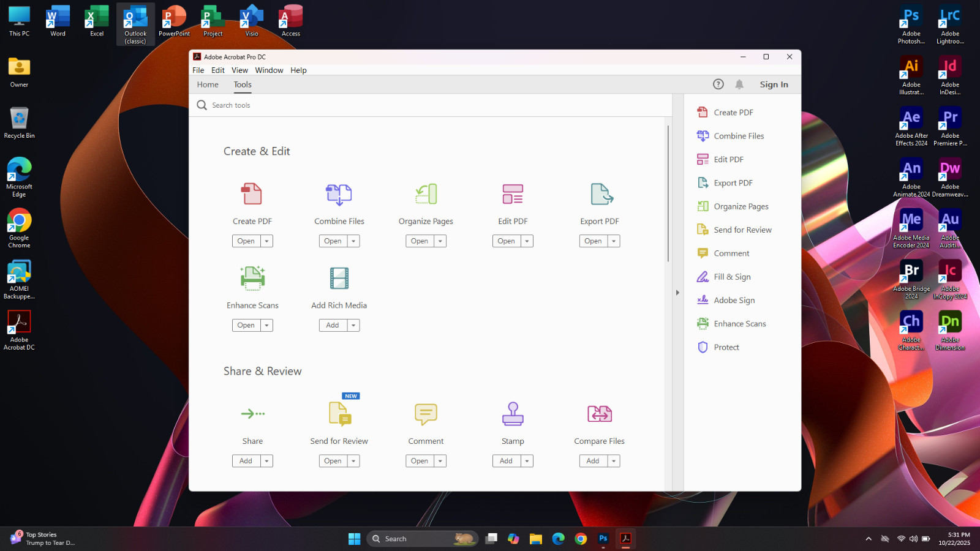Click the Add Rich Media filmstrip icon
980x551 pixels.
339,278
